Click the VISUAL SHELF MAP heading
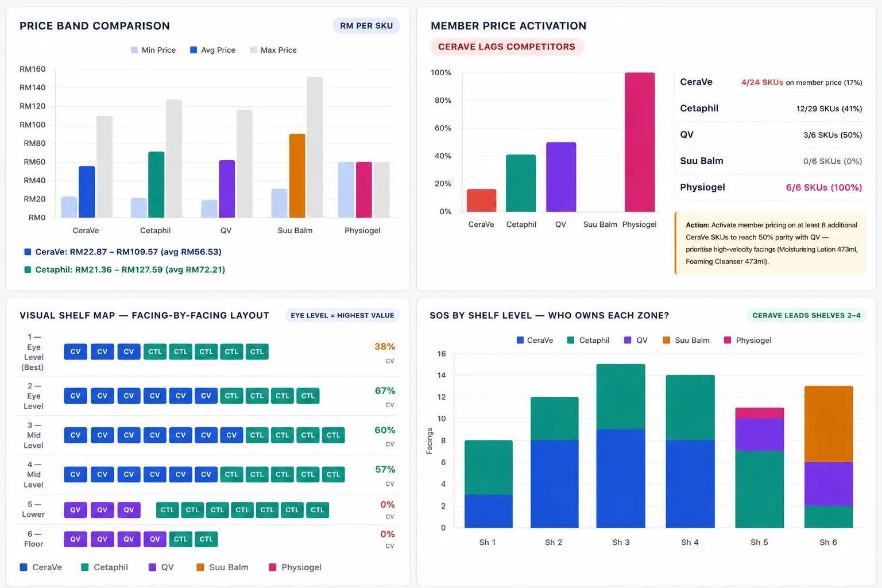Viewport: 882px width, 588px height. tap(144, 315)
